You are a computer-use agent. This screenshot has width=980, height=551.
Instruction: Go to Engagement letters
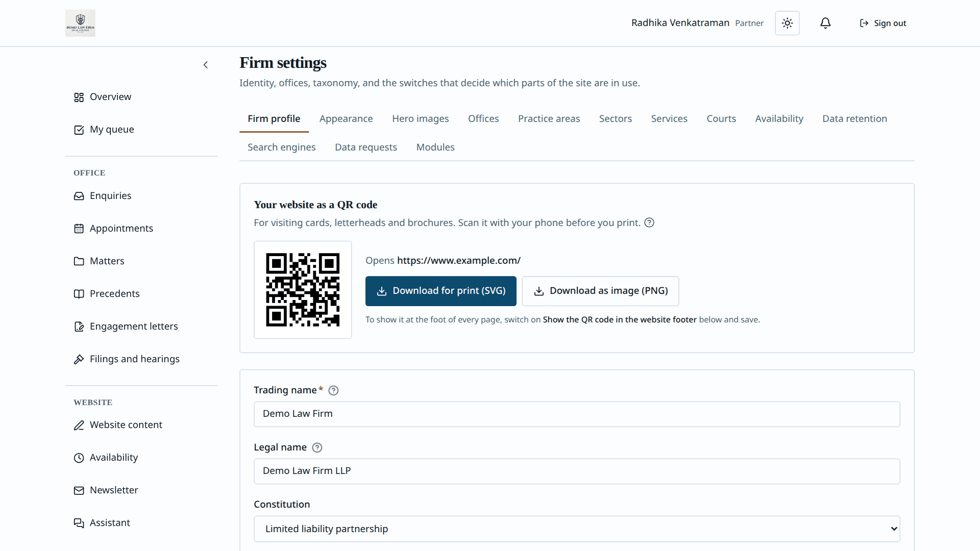point(141,327)
